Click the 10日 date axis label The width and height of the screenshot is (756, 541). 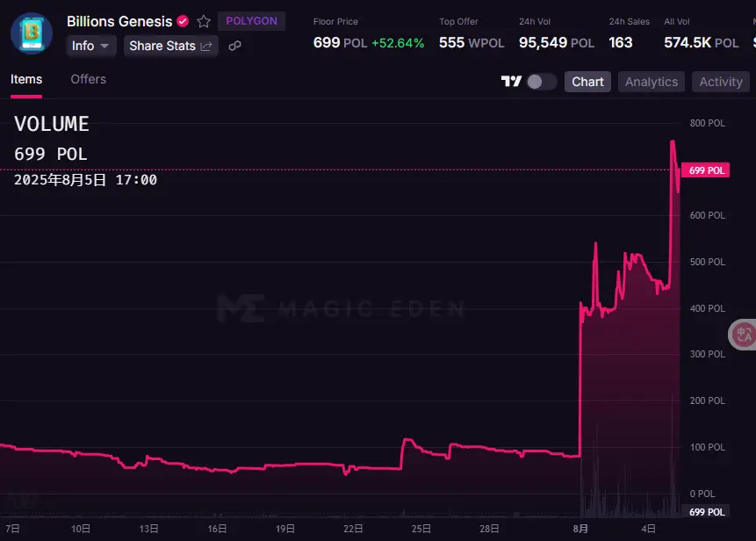pos(81,529)
